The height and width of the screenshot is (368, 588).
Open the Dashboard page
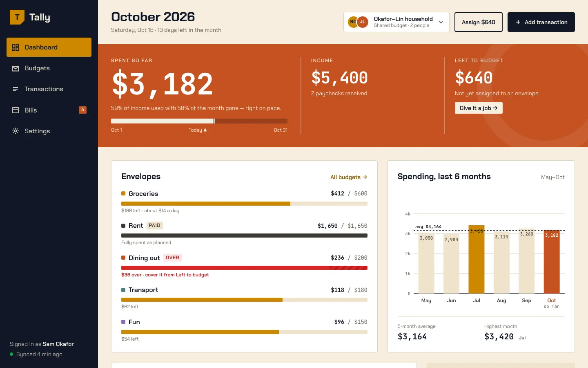click(x=49, y=47)
